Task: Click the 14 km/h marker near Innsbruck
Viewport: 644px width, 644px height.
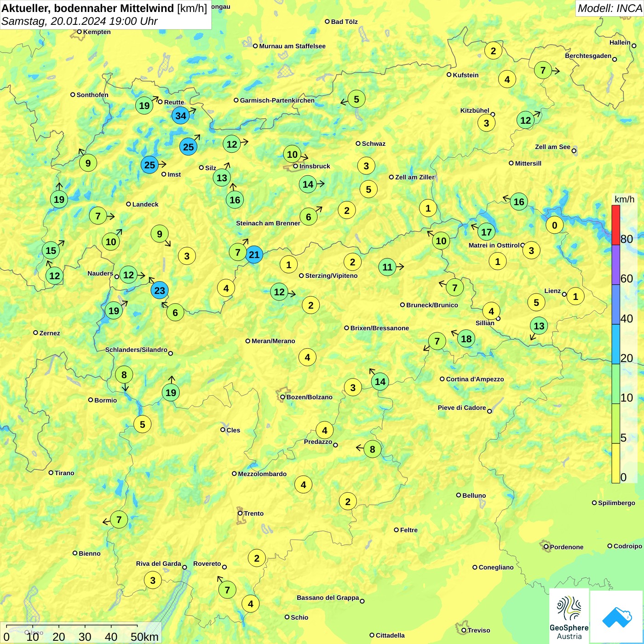Action: click(308, 184)
